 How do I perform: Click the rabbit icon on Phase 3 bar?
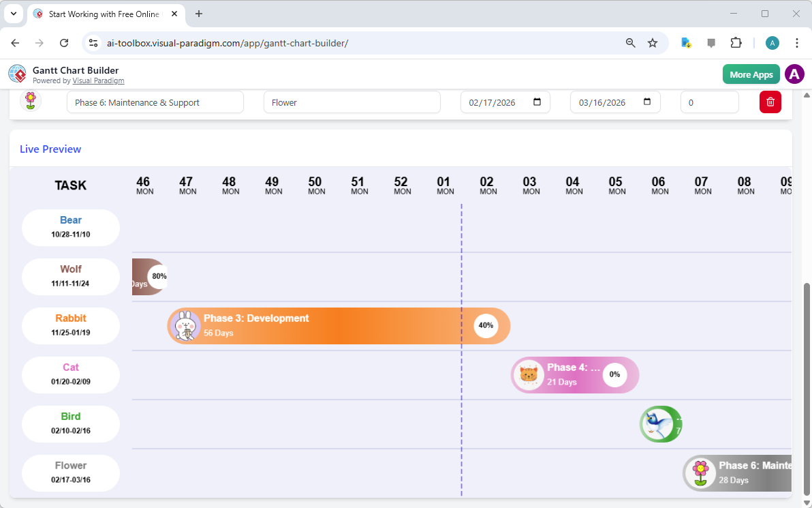point(185,325)
